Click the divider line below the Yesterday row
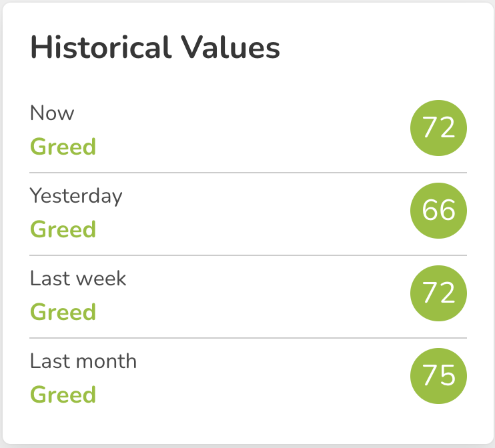This screenshot has height=448, width=495. (x=248, y=255)
